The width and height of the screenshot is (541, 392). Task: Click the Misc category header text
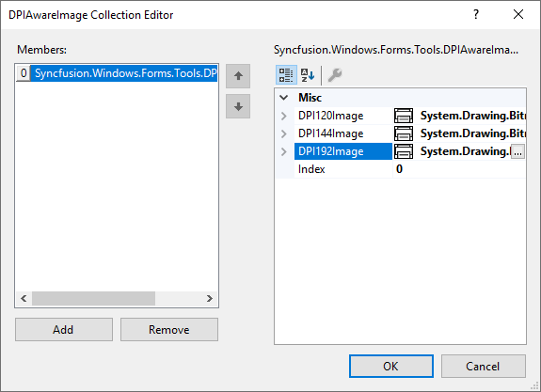tap(310, 98)
